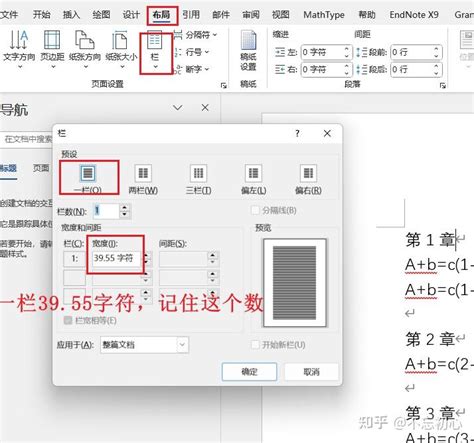Open navigation pane options chevron

click(178, 108)
